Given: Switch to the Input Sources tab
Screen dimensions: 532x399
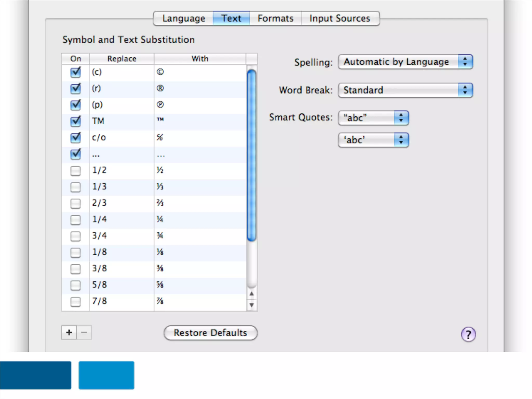Looking at the screenshot, I should (340, 18).
